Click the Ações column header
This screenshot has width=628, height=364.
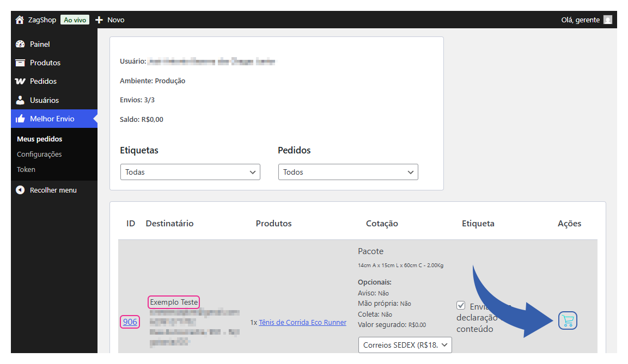pos(570,223)
